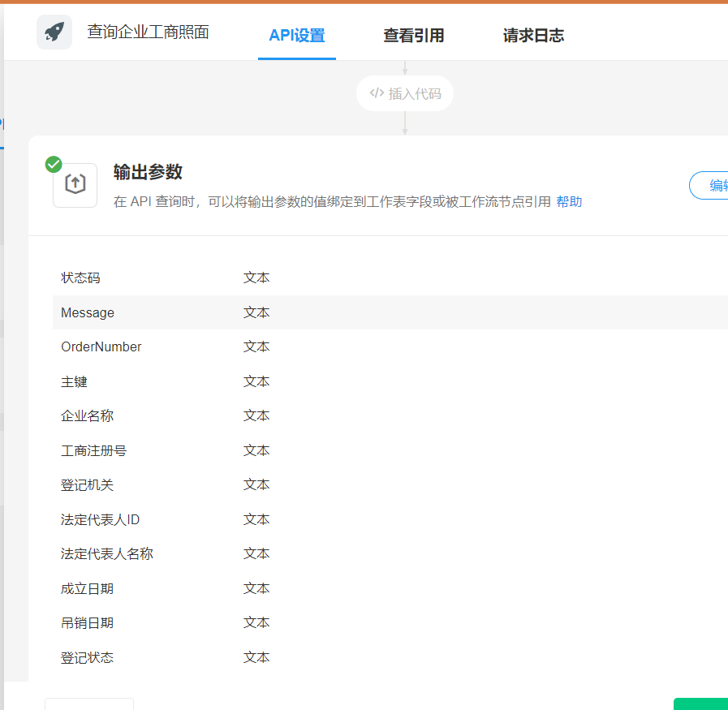Open the 查看引用 tab

coord(414,36)
